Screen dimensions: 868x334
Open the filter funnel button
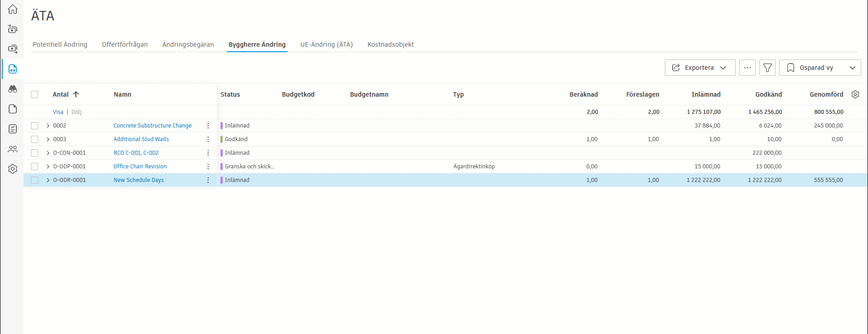click(x=768, y=68)
